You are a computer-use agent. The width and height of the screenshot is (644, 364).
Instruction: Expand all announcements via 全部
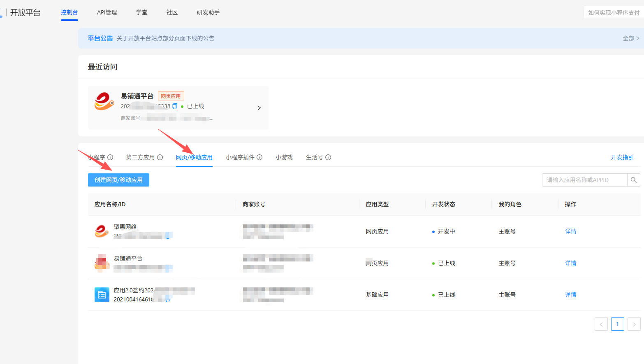click(x=631, y=38)
